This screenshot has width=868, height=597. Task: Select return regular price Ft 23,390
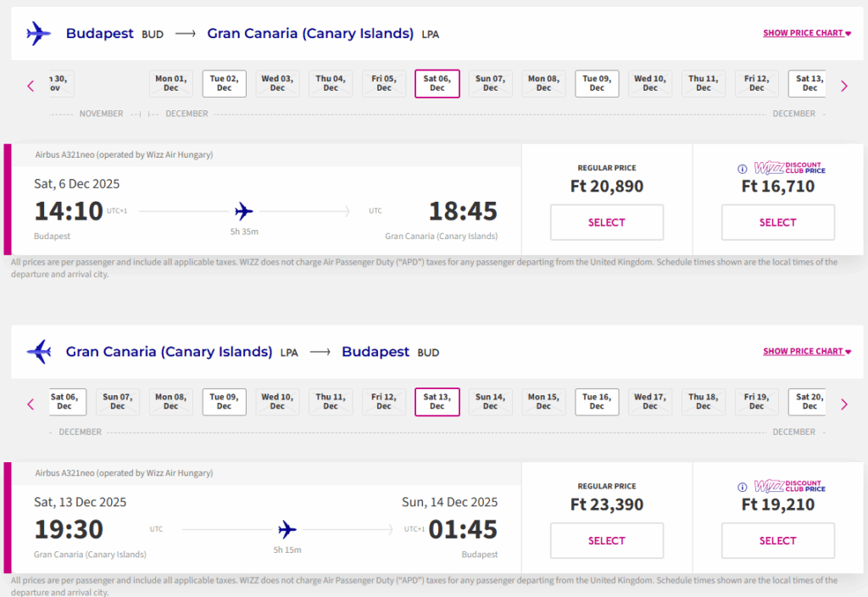(606, 540)
